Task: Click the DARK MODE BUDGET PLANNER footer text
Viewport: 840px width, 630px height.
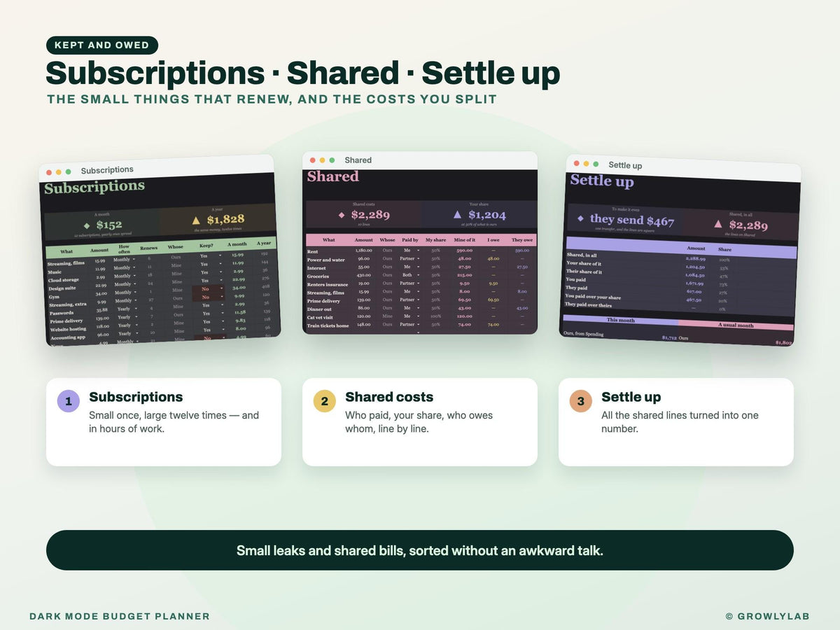Action: (x=120, y=617)
